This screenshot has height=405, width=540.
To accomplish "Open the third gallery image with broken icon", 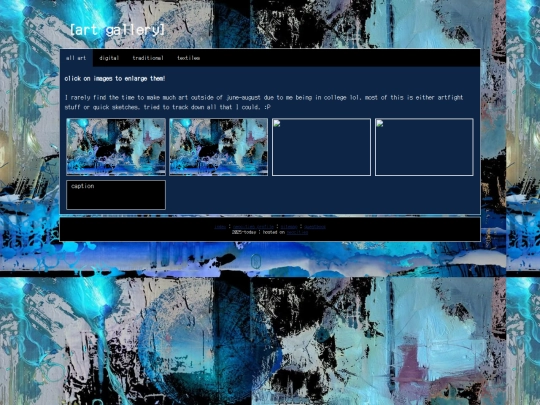I will 321,147.
